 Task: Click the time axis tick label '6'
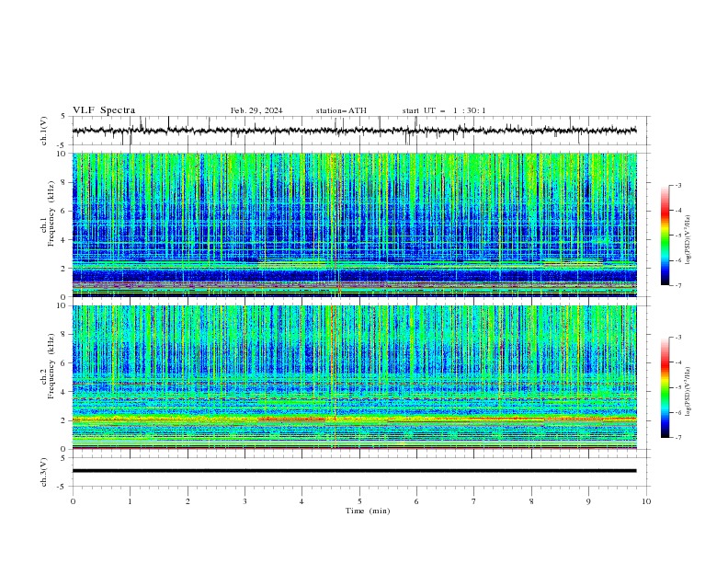(416, 501)
